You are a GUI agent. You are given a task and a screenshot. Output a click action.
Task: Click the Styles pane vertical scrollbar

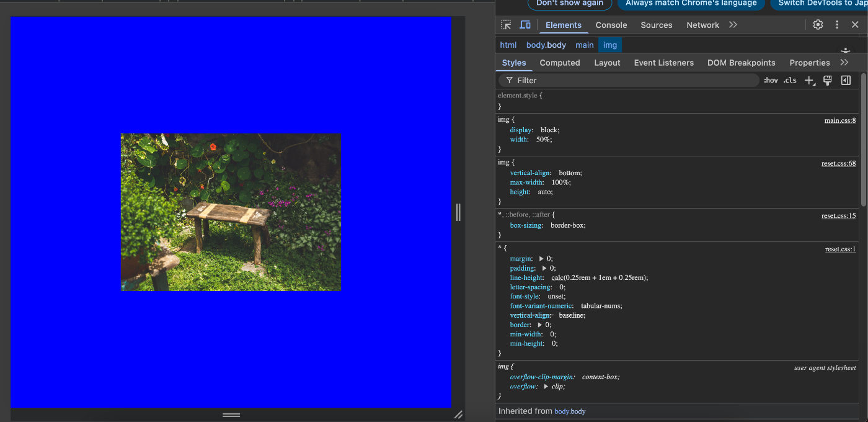pos(864,140)
